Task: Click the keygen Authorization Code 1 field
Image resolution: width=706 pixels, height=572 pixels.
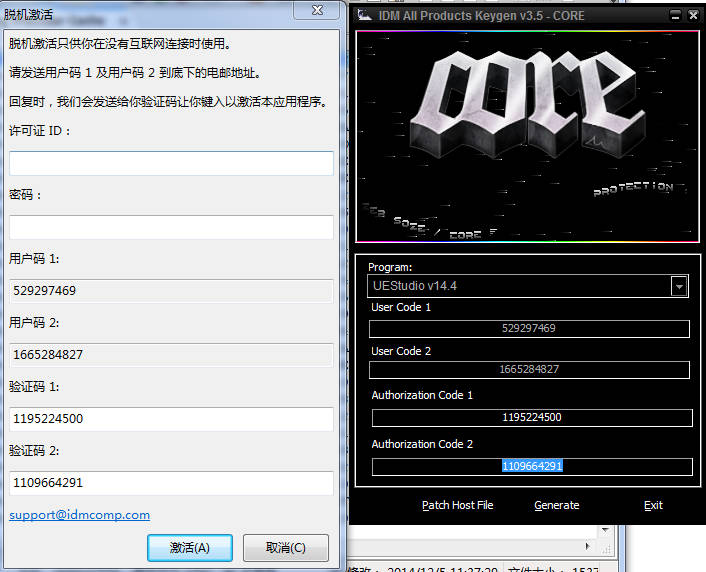Action: pyautogui.click(x=531, y=418)
